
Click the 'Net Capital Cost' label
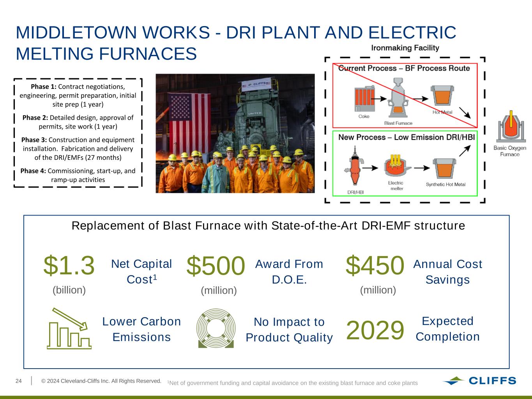coord(141,272)
